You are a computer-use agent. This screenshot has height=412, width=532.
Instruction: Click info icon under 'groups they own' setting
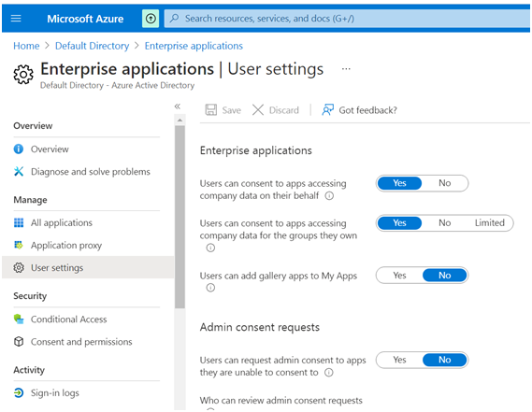(x=210, y=248)
